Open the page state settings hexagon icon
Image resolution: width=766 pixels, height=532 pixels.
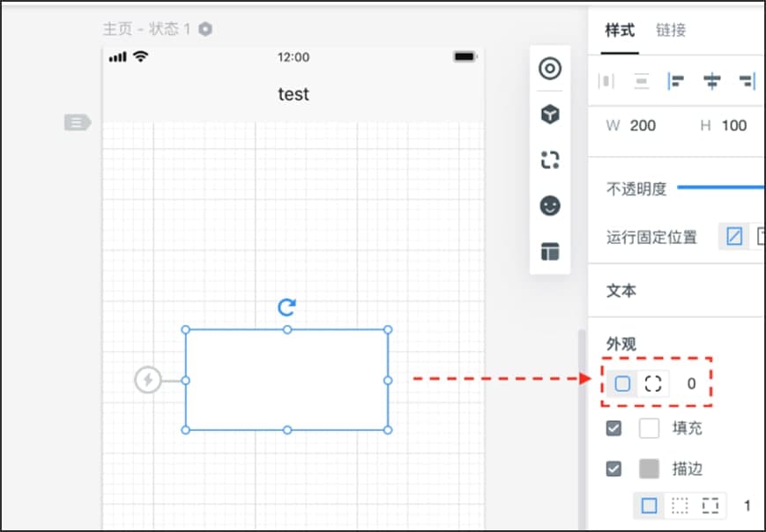point(205,29)
